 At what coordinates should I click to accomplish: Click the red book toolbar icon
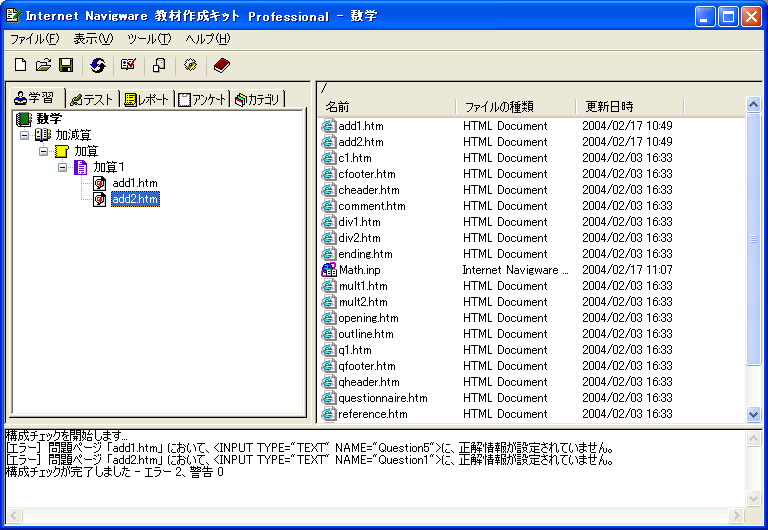tap(221, 65)
